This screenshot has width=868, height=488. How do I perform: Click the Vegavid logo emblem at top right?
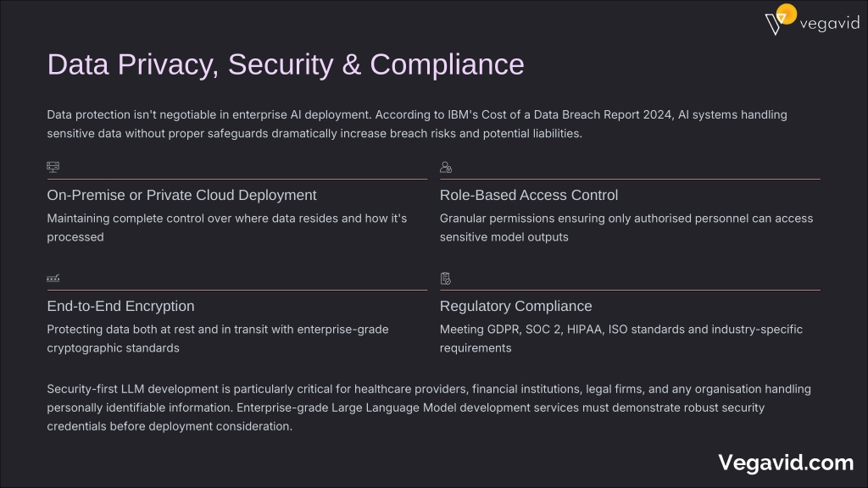[x=780, y=20]
